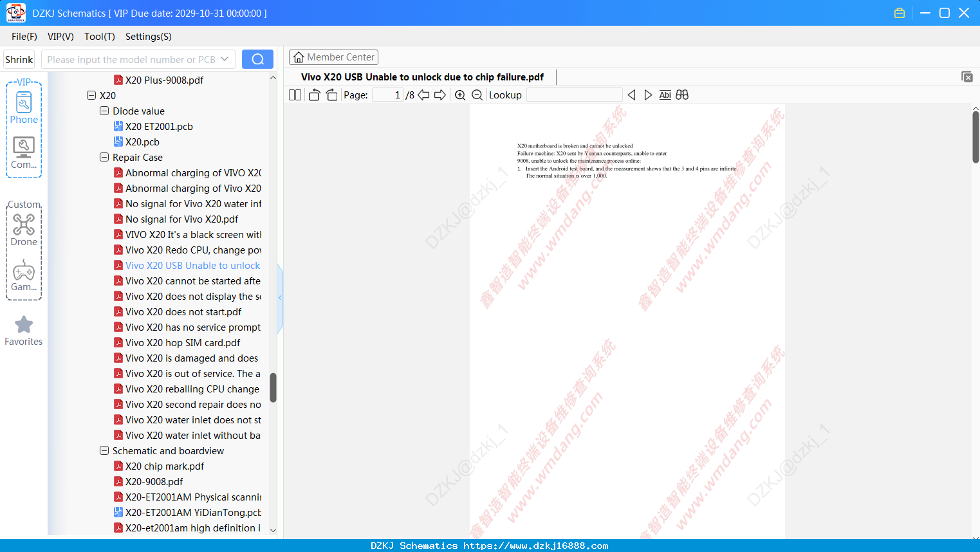This screenshot has height=552, width=980.
Task: Open No signal for Vivo X20.pdf
Action: [x=181, y=219]
